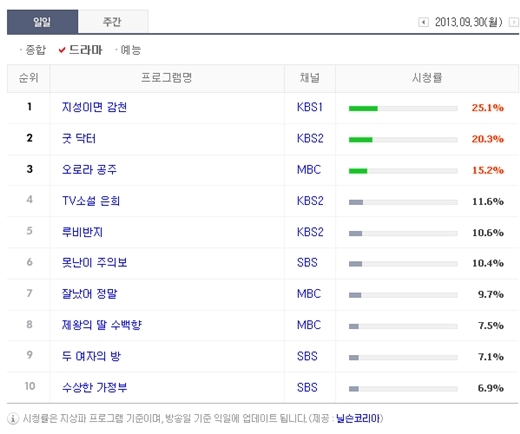Screen dimensions: 520x434
Task: Open the 오로라 공주 program link
Action: pyautogui.click(x=89, y=170)
